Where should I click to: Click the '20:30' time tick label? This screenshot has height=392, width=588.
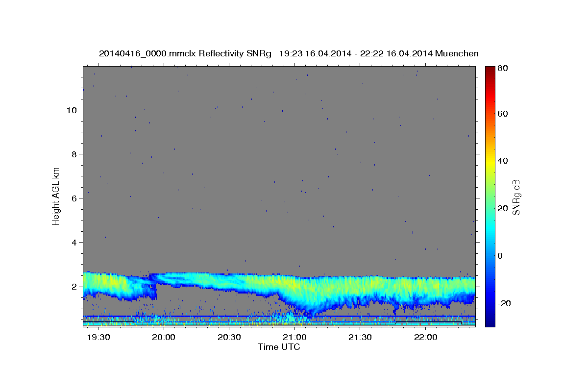pyautogui.click(x=229, y=338)
